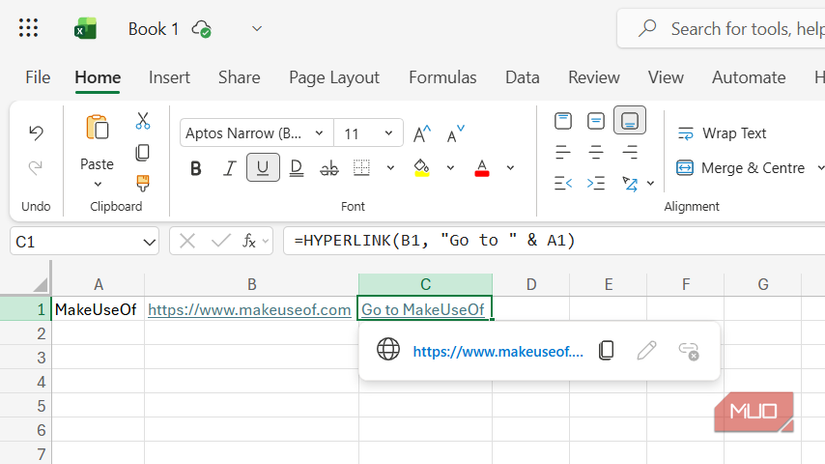The width and height of the screenshot is (825, 464).
Task: Select column D header
Action: 531,285
